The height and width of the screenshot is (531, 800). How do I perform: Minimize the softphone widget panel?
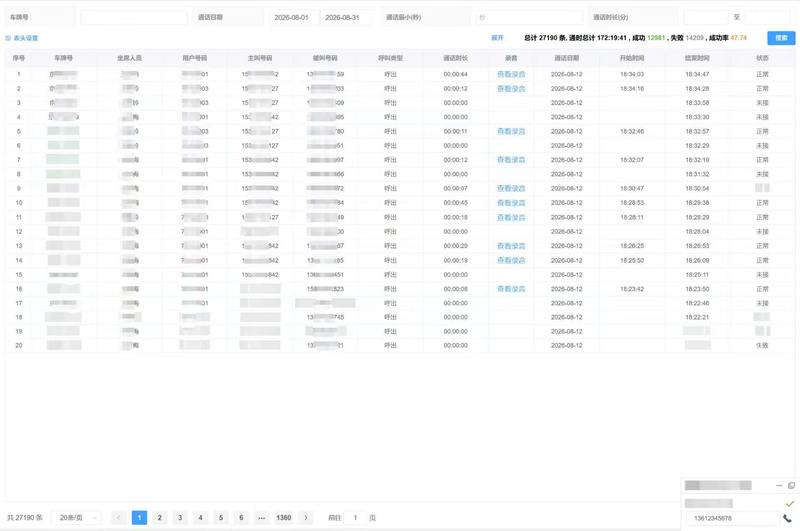[x=779, y=485]
